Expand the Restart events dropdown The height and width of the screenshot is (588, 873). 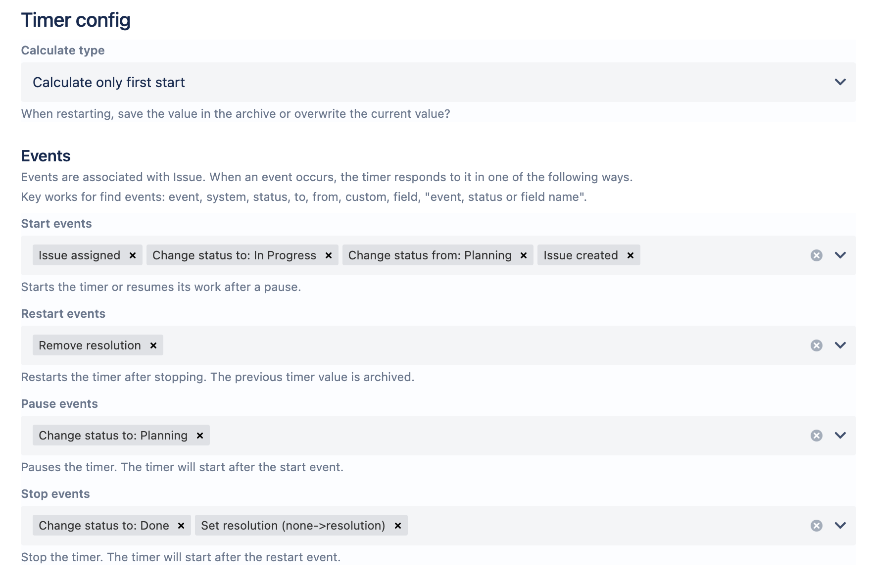[x=840, y=345]
